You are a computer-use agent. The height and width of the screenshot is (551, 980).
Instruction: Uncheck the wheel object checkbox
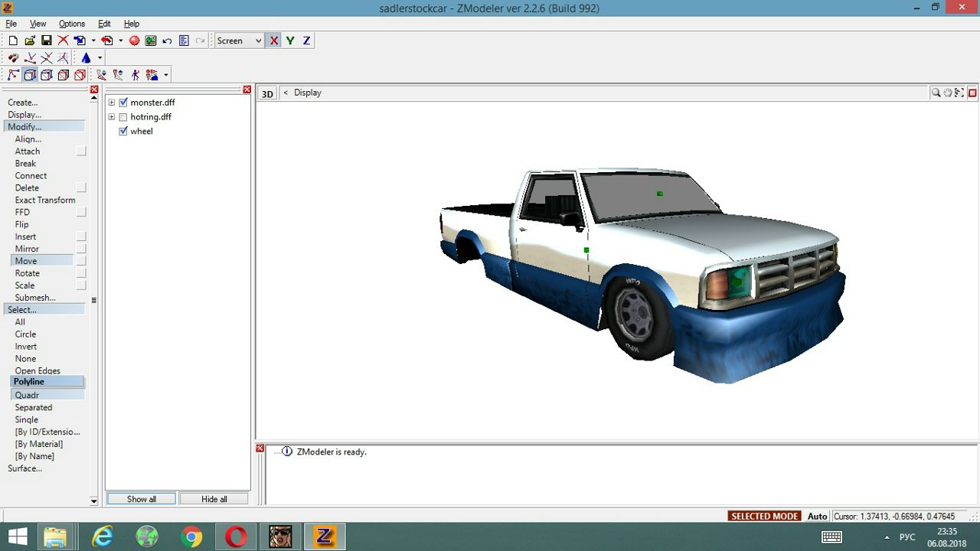(x=123, y=132)
